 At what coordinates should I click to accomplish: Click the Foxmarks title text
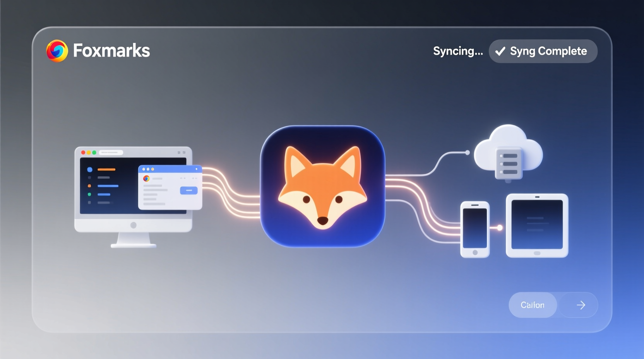(111, 51)
